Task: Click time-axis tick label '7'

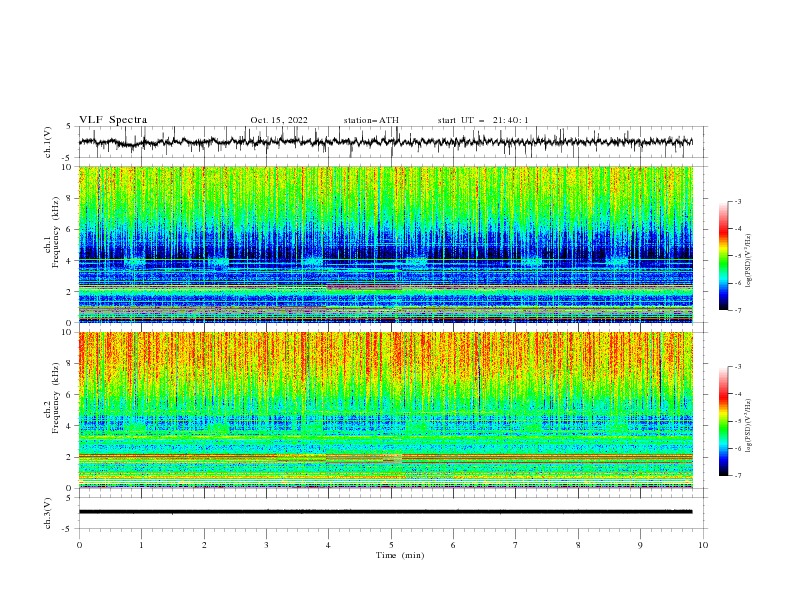Action: click(516, 545)
